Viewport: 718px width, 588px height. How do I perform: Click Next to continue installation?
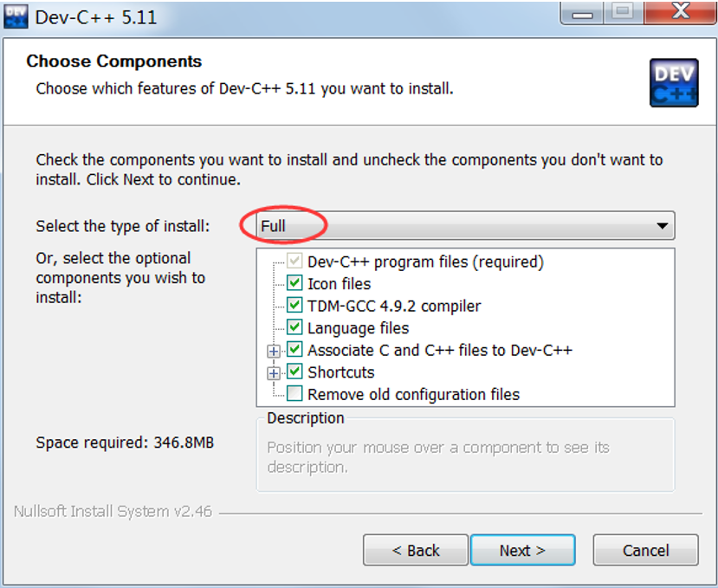[522, 550]
